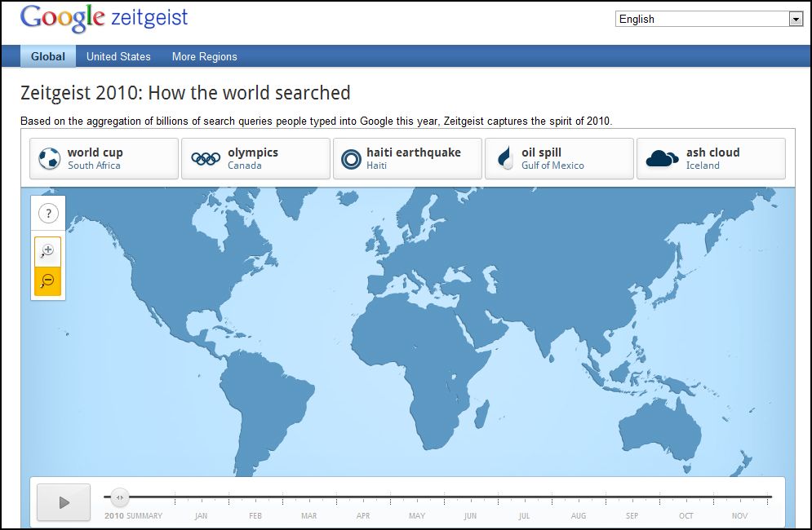Jump to AUG on the timeline
Image resolution: width=812 pixels, height=530 pixels.
[579, 515]
